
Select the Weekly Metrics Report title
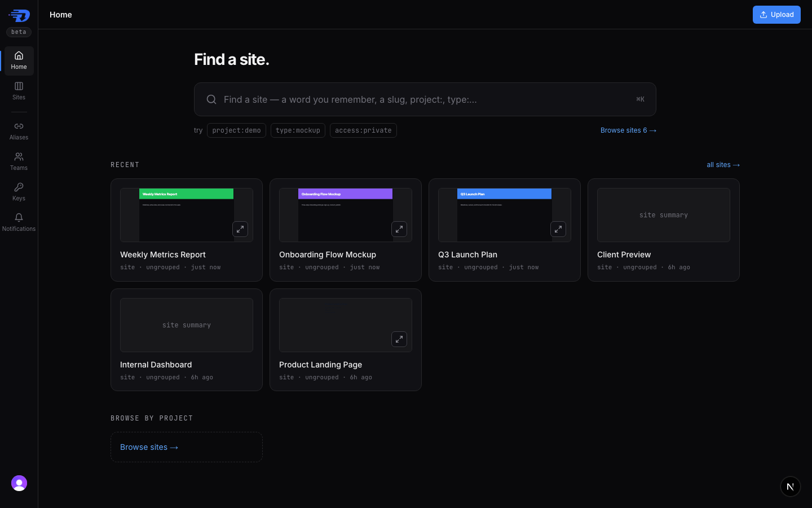[x=163, y=255]
